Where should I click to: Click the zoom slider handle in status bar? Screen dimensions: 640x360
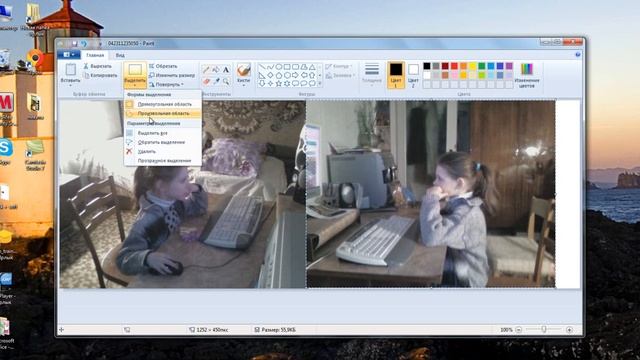coord(544,329)
